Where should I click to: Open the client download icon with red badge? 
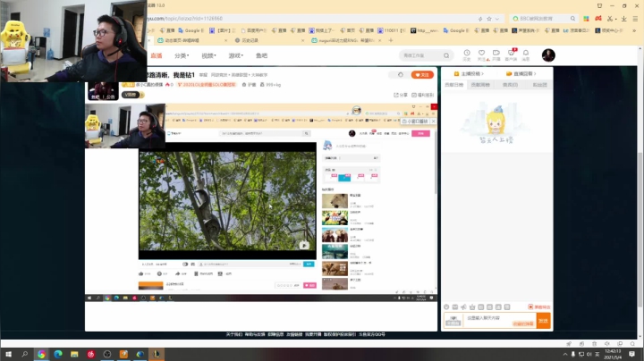(x=512, y=53)
